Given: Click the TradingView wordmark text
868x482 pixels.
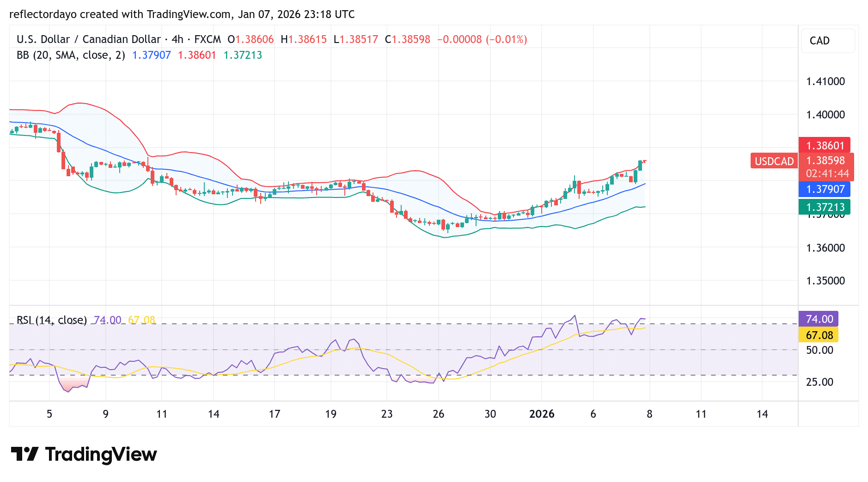Looking at the screenshot, I should click(101, 455).
